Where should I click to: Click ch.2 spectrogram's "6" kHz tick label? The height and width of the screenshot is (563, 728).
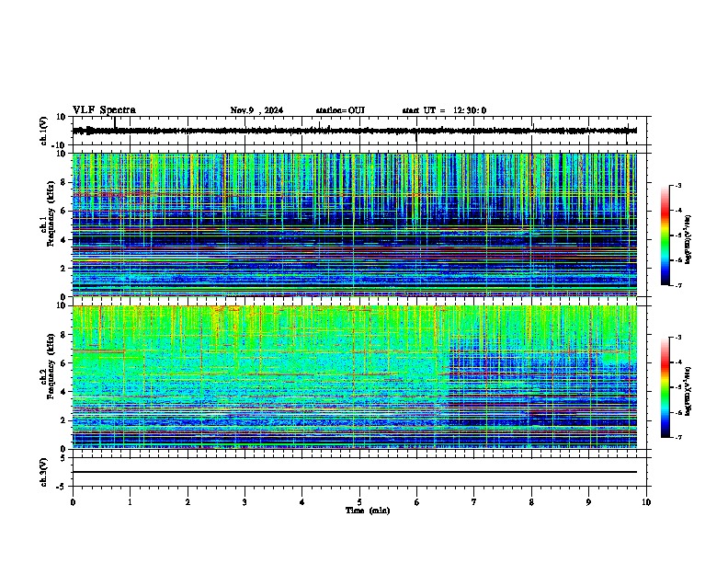tap(64, 363)
